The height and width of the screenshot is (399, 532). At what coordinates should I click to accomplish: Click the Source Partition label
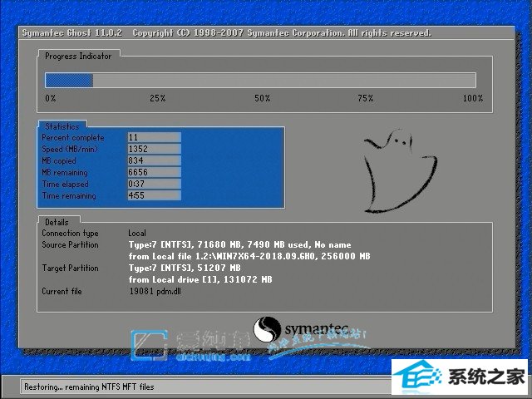pyautogui.click(x=70, y=244)
